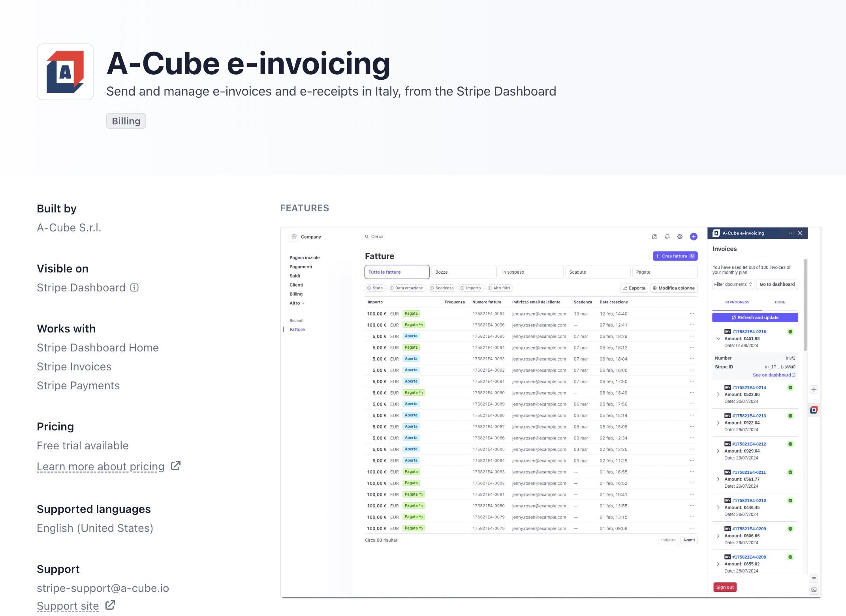Image resolution: width=846 pixels, height=616 pixels.
Task: Click the Crea fattura button
Action: tap(675, 256)
